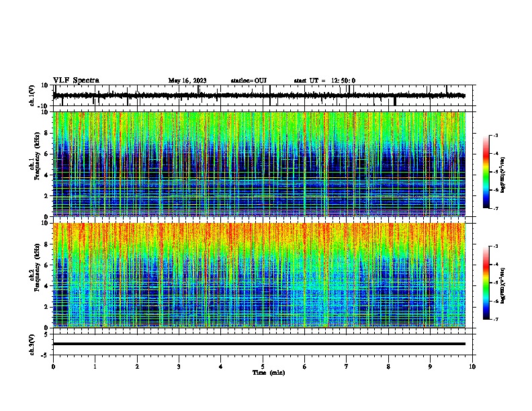This screenshot has height=411, width=532.
Task: Click the "ch.3(V)" axis label
Action: point(32,345)
